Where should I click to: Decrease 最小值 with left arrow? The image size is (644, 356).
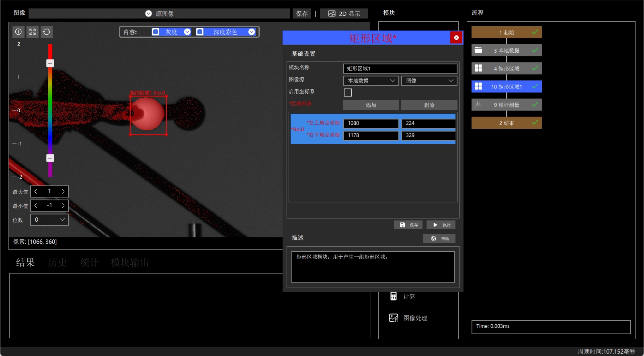click(x=36, y=206)
